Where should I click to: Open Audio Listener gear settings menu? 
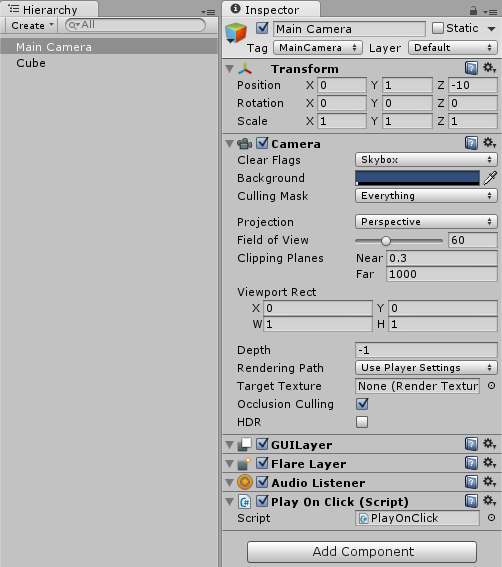pos(489,482)
